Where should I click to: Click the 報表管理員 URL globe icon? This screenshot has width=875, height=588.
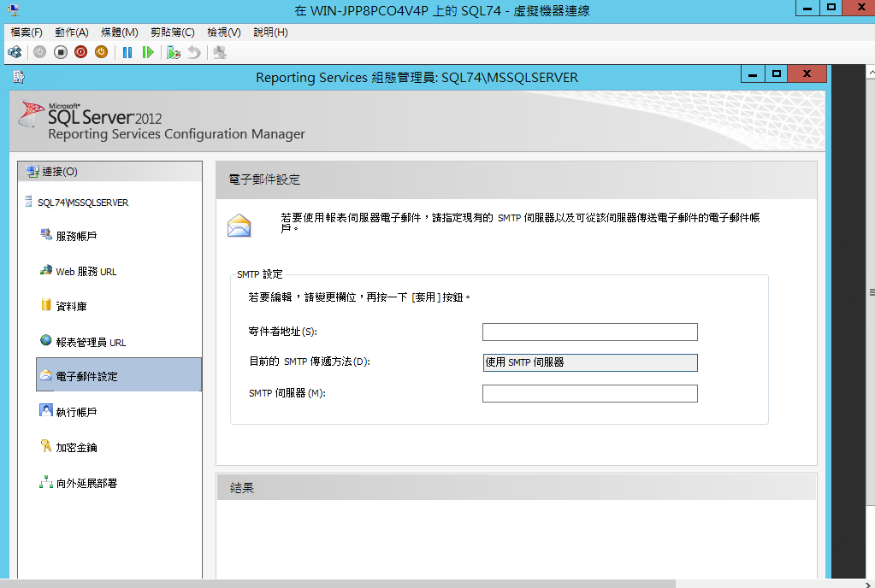click(x=46, y=340)
